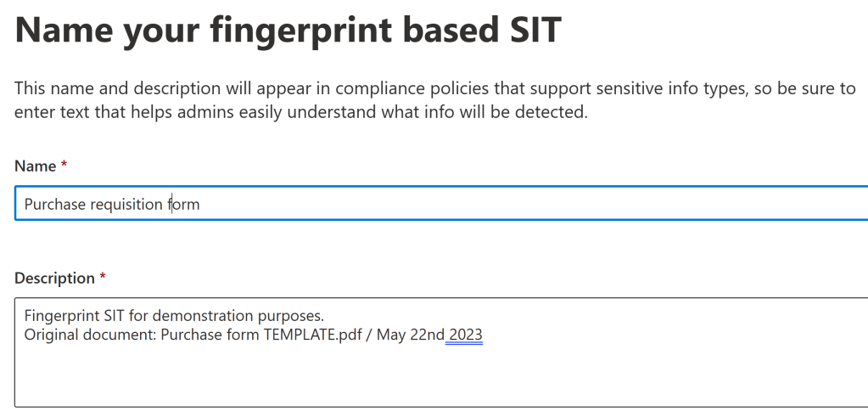The height and width of the screenshot is (417, 868).
Task: Click the "Name your fingerprint based SIT" heading
Action: pos(288,31)
